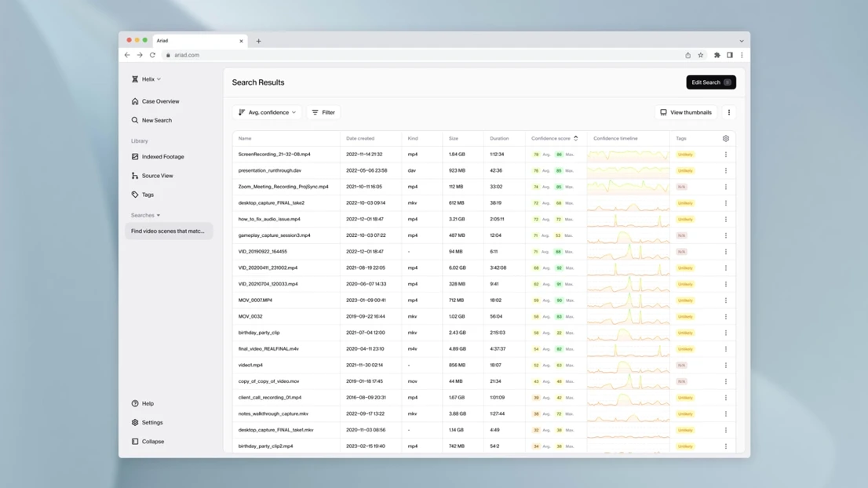Open Avg. confidence sort dropdown

pos(267,112)
